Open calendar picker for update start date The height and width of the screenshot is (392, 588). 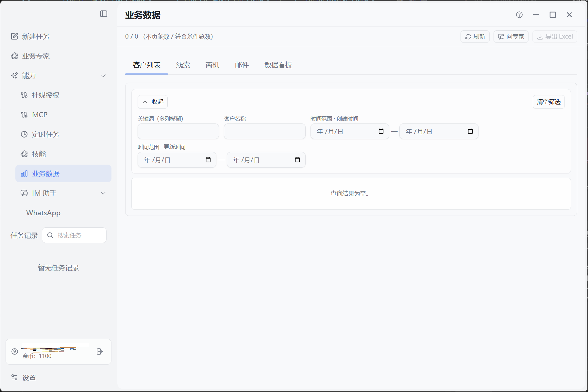pyautogui.click(x=208, y=160)
